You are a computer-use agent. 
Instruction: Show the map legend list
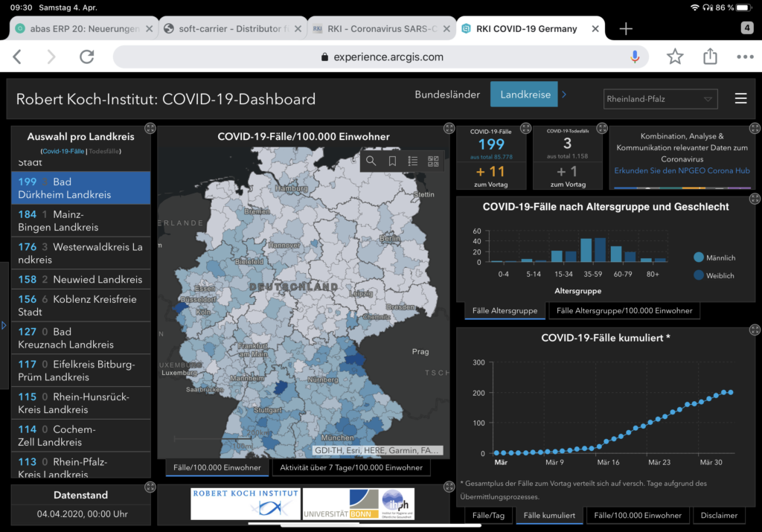pos(413,161)
